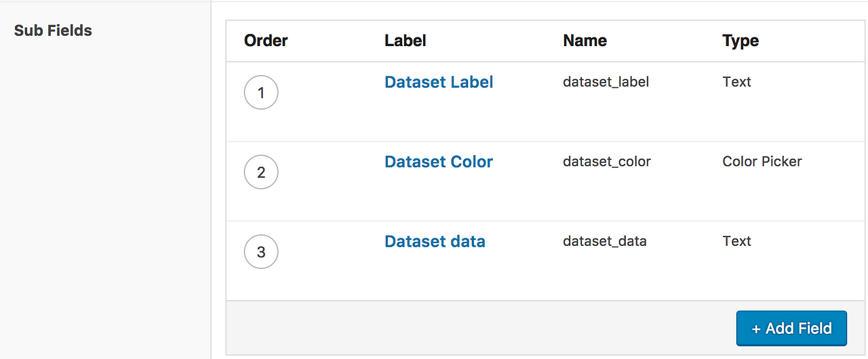Click the gray footer bar beside Add Field
868x359 pixels.
[x=478, y=329]
